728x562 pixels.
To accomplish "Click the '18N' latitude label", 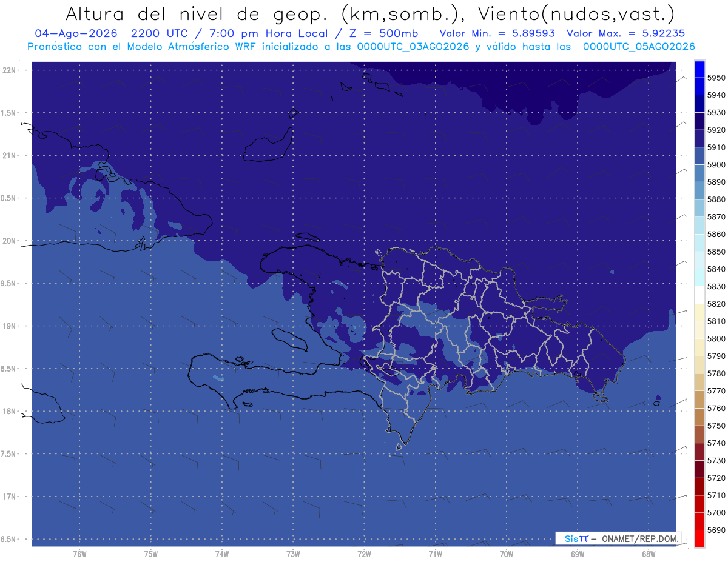I will (9, 412).
